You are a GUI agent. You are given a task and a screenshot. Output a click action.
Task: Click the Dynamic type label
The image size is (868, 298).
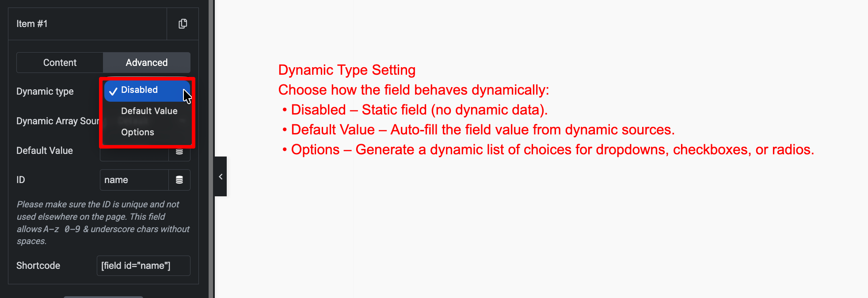click(x=45, y=92)
